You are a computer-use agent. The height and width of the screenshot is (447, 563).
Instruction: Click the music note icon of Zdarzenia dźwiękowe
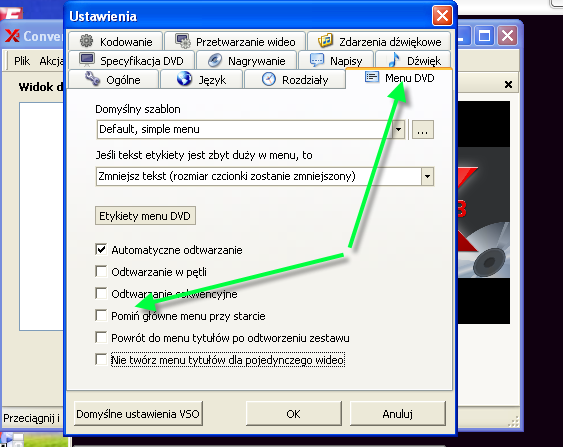click(x=325, y=41)
